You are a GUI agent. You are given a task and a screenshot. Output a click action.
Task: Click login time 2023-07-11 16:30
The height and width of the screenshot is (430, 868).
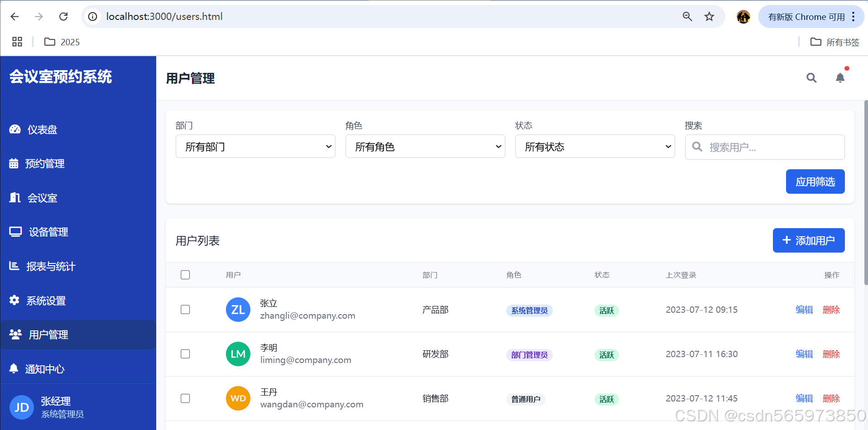tap(701, 354)
